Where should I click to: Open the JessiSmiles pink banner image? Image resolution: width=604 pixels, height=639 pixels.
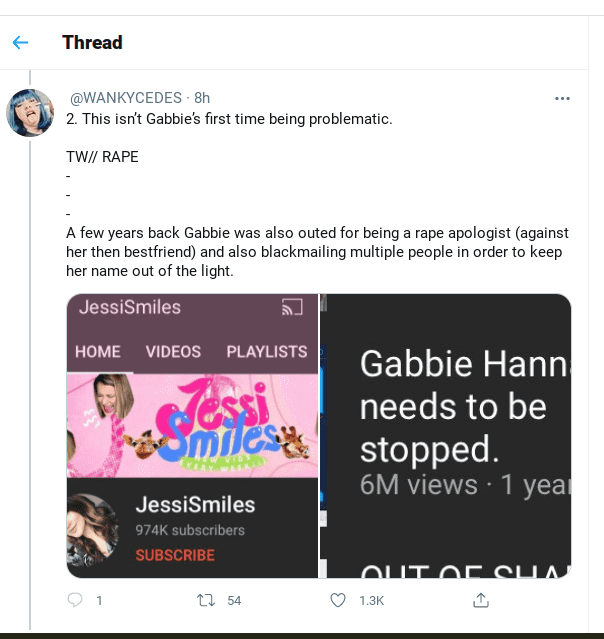(x=192, y=424)
